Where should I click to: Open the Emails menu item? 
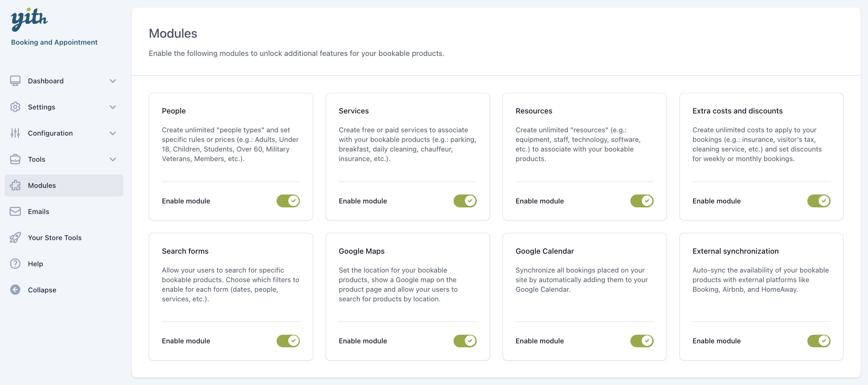(x=38, y=212)
